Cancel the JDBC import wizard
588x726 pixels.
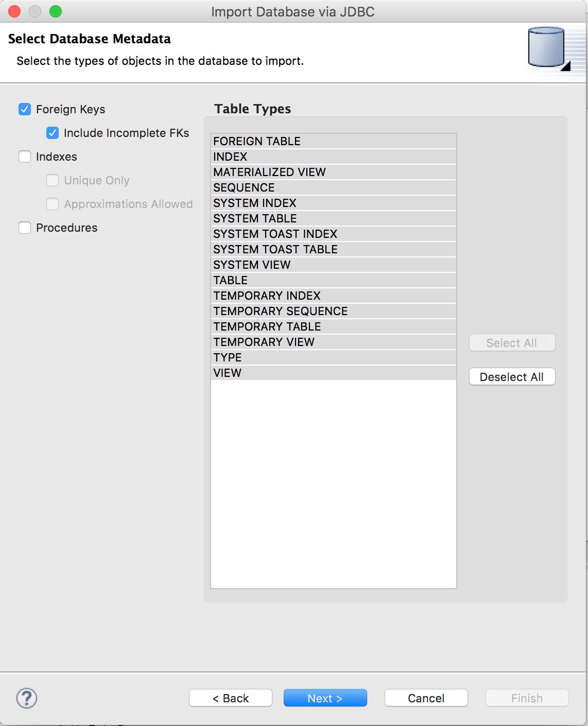426,698
